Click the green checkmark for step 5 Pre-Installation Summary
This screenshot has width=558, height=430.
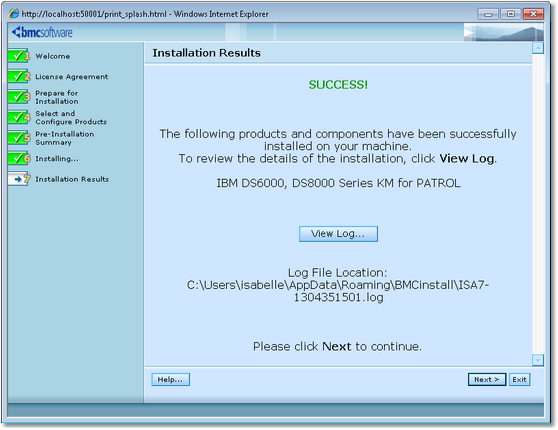pos(19,138)
